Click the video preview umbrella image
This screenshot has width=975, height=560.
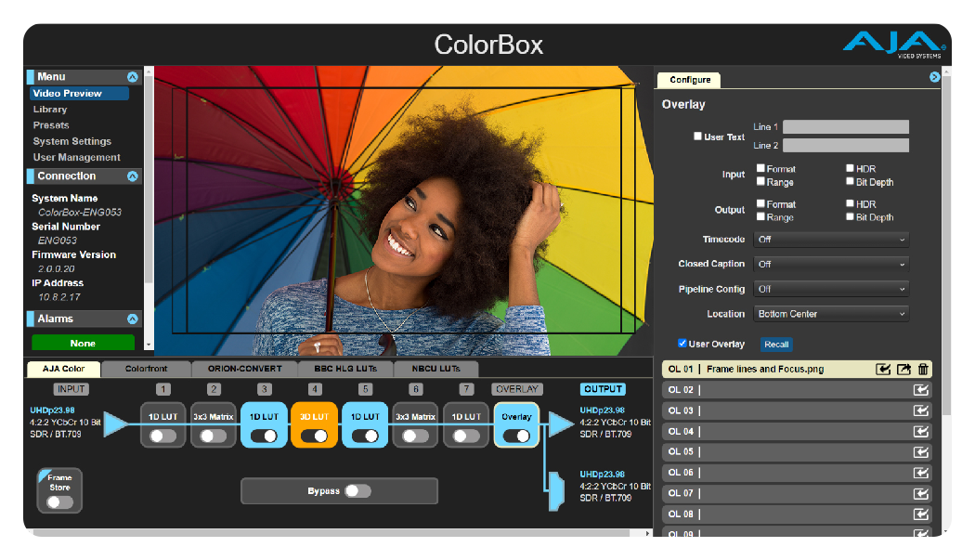tap(404, 211)
